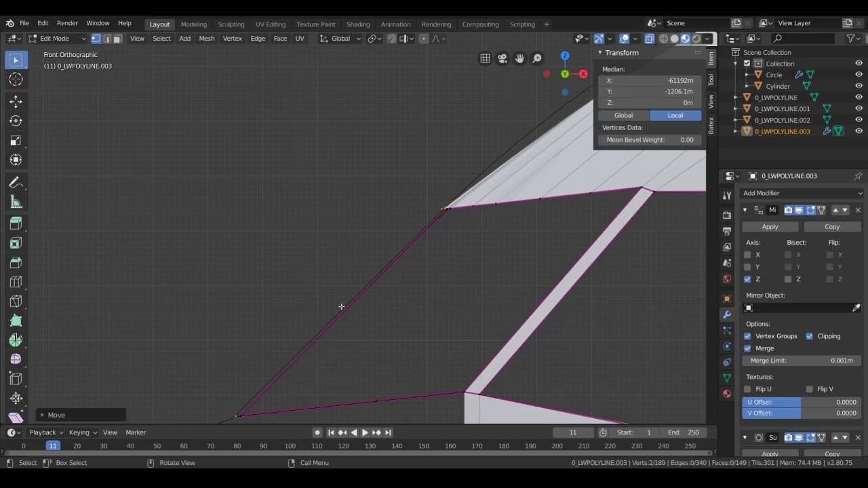
Task: Toggle proportional editing
Action: pyautogui.click(x=424, y=39)
